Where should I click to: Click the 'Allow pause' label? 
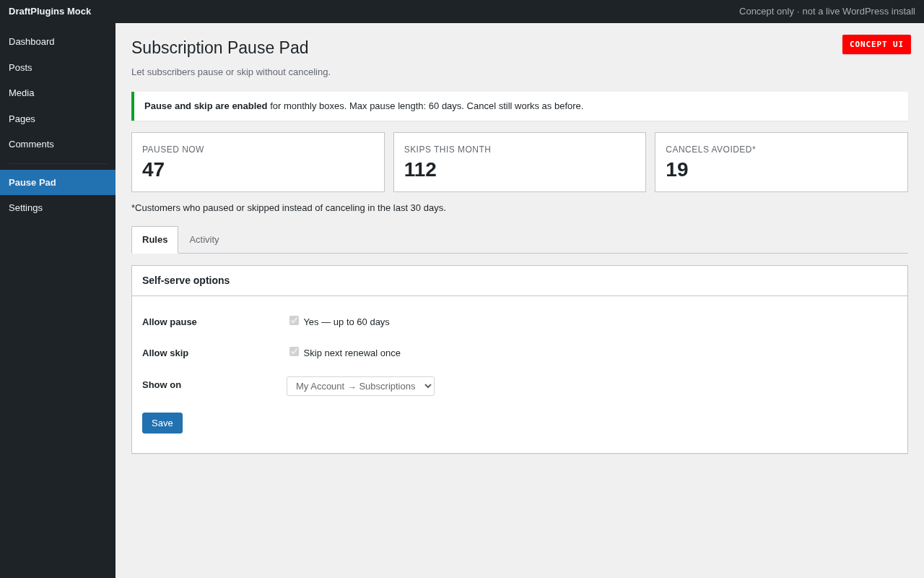pyautogui.click(x=170, y=322)
